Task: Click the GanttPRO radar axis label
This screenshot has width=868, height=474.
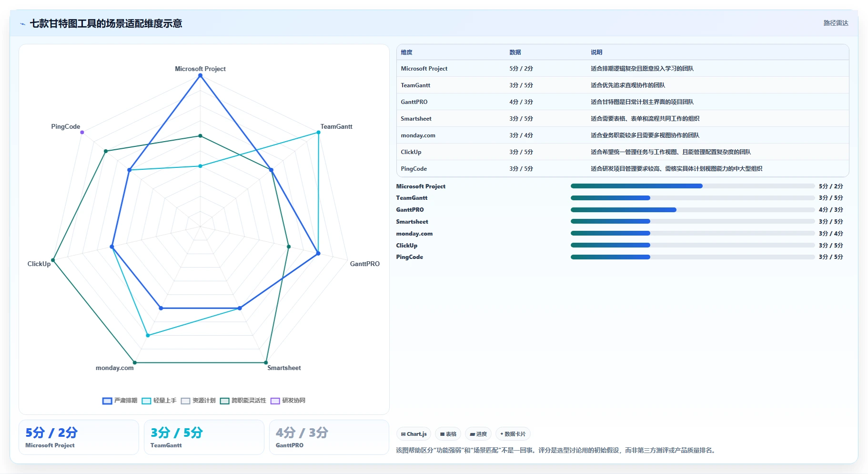Action: point(364,264)
